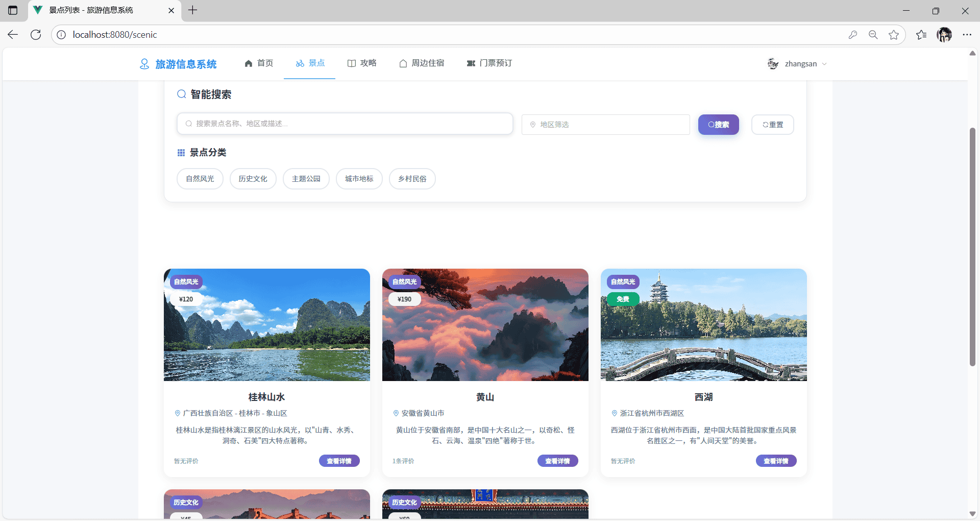This screenshot has width=980, height=521.
Task: Go to the 首页 menu item
Action: [259, 63]
